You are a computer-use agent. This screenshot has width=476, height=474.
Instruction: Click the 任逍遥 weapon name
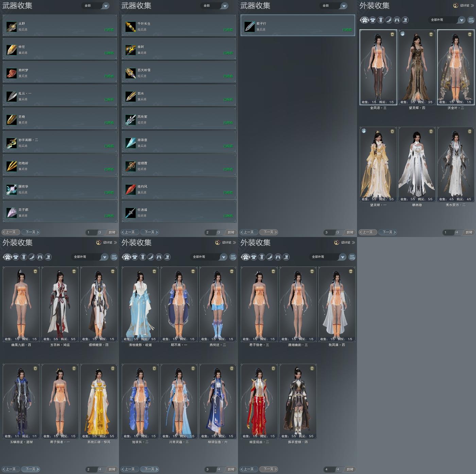(142, 210)
